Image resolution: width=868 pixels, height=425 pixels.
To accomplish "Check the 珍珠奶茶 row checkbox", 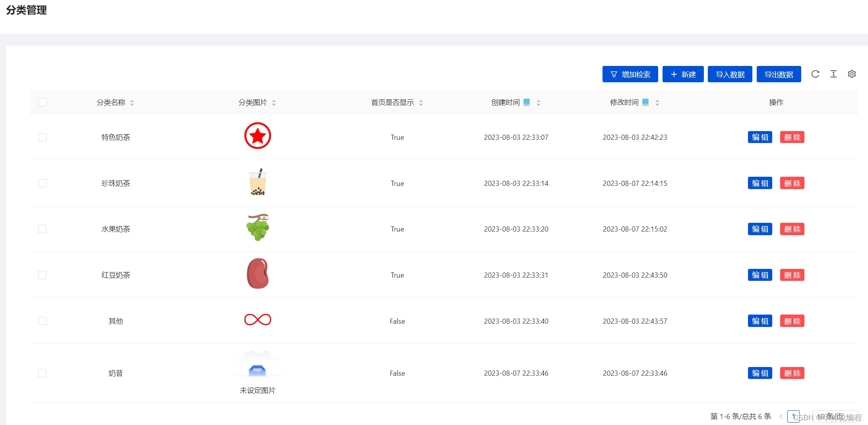I will click(x=43, y=183).
